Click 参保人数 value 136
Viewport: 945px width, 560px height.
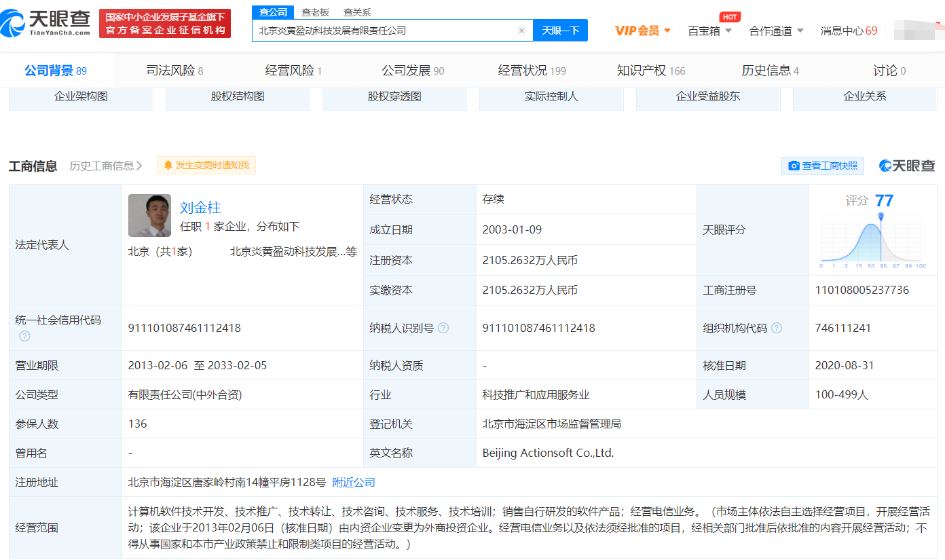tap(138, 424)
